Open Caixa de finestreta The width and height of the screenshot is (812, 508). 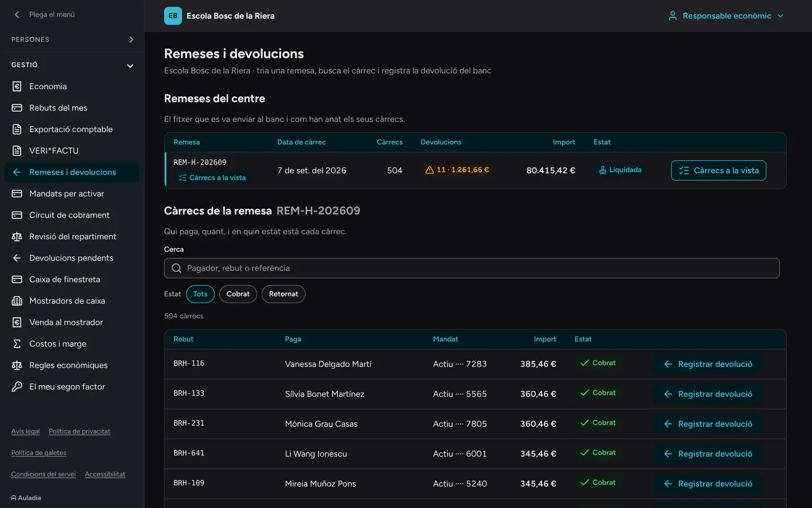(72, 279)
